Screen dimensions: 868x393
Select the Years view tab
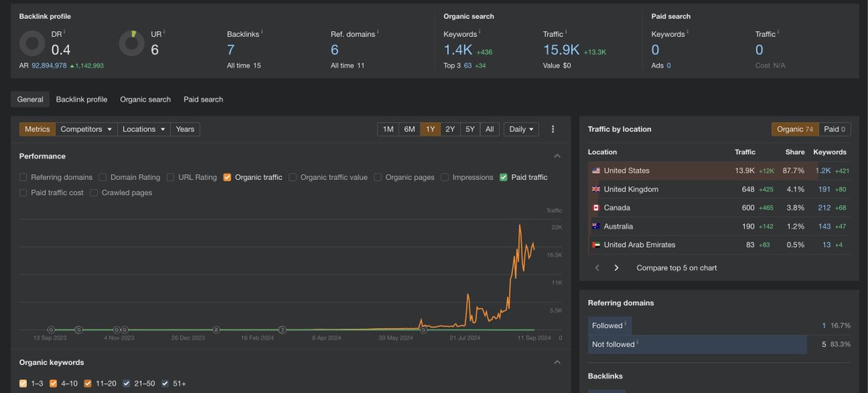[x=185, y=129]
